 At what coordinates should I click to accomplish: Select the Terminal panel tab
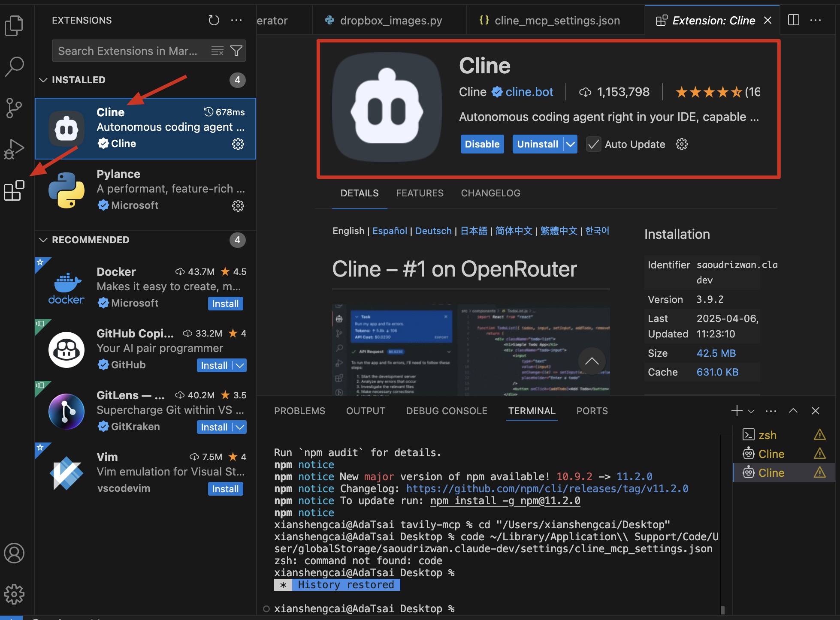532,411
